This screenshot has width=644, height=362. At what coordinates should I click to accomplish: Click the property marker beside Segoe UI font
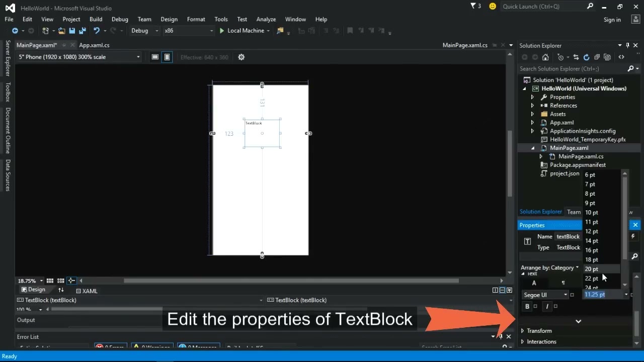point(572,295)
